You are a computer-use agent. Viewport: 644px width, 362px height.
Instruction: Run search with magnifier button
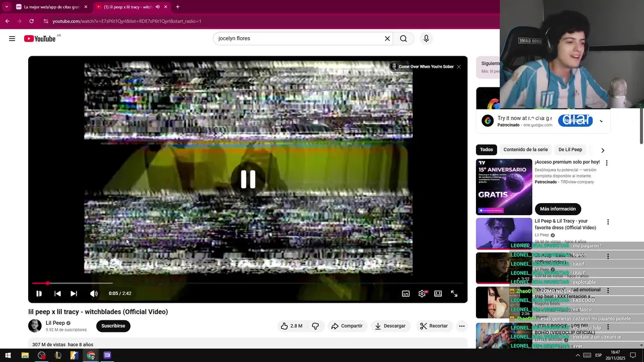(x=404, y=39)
